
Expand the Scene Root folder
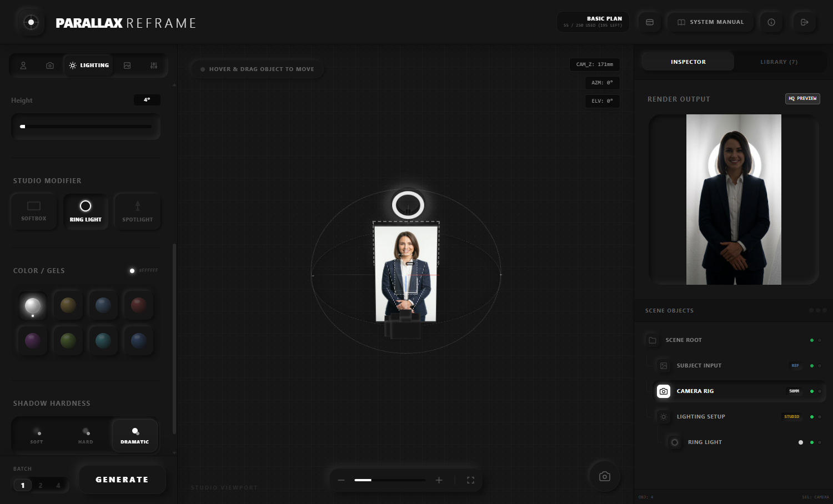coord(653,340)
